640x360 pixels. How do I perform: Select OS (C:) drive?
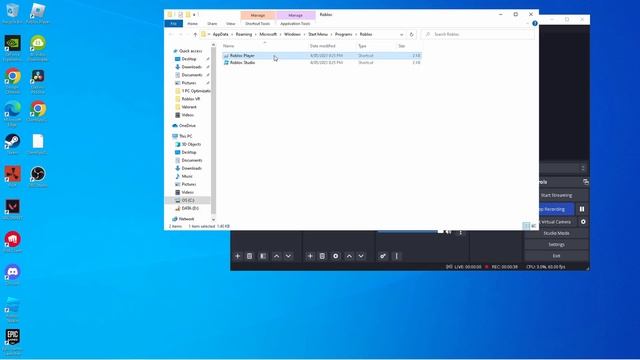(x=188, y=200)
